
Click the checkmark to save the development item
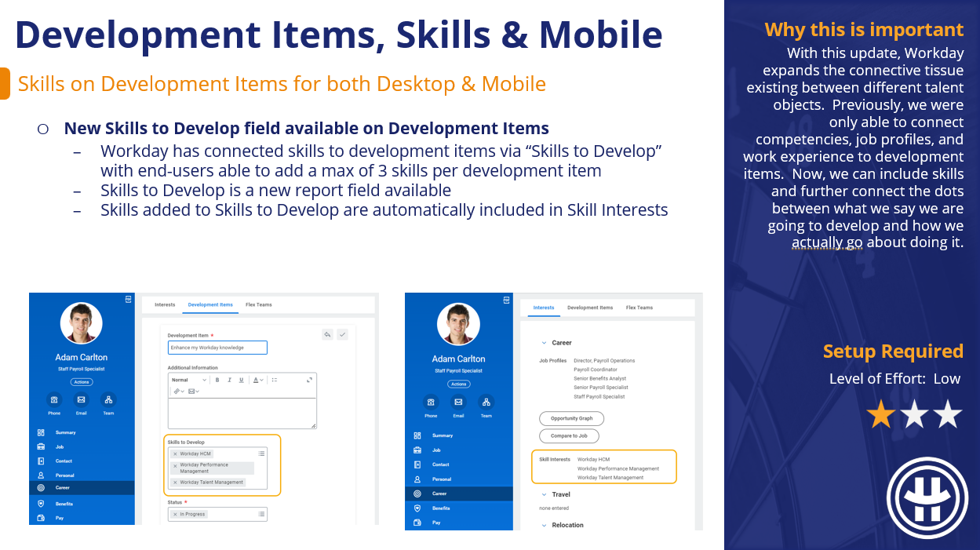(x=342, y=334)
